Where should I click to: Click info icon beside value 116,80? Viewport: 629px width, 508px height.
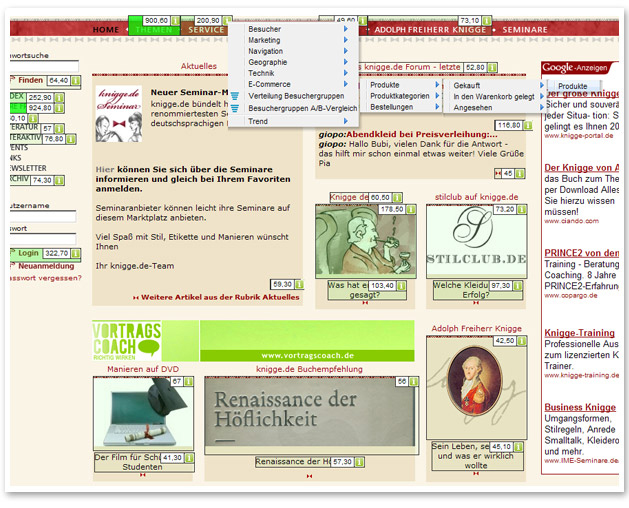(x=528, y=125)
